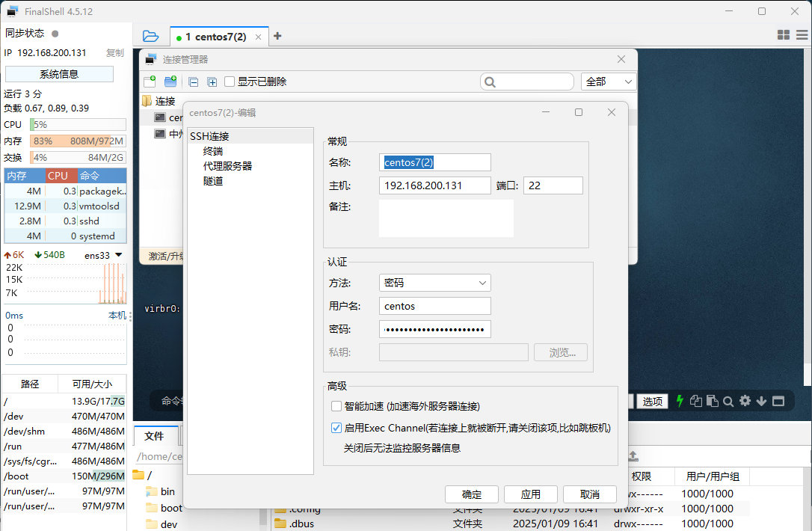Image resolution: width=812 pixels, height=531 pixels.
Task: Click the 路径 column header in disk table
Action: tap(29, 384)
